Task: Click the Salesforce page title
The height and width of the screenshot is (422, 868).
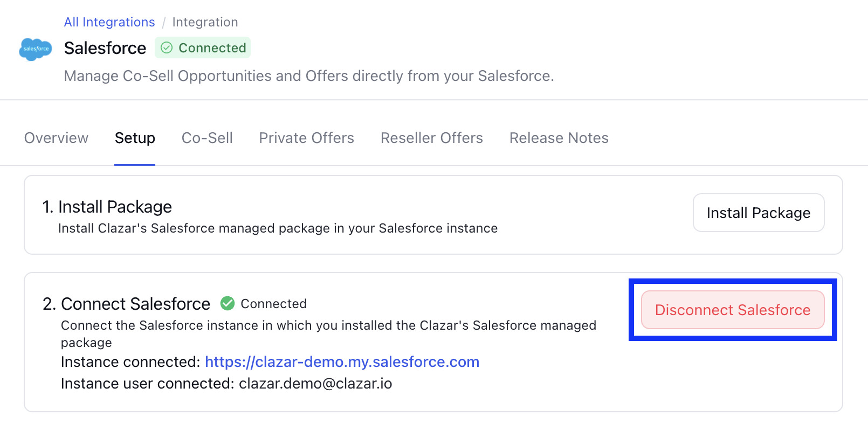Action: click(105, 48)
